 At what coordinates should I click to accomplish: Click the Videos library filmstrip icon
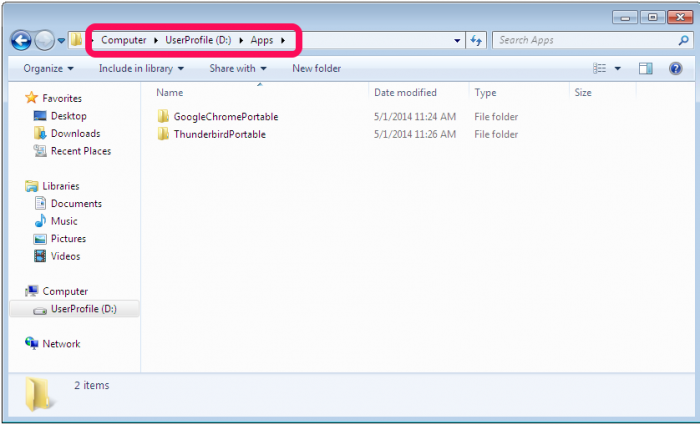point(40,256)
